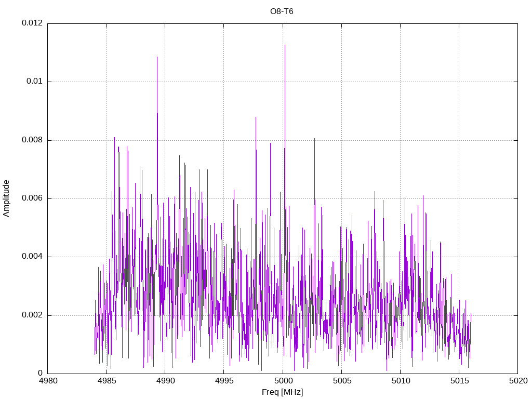
Task: Select the Freq [MHz] x-axis label
Action: tap(282, 392)
